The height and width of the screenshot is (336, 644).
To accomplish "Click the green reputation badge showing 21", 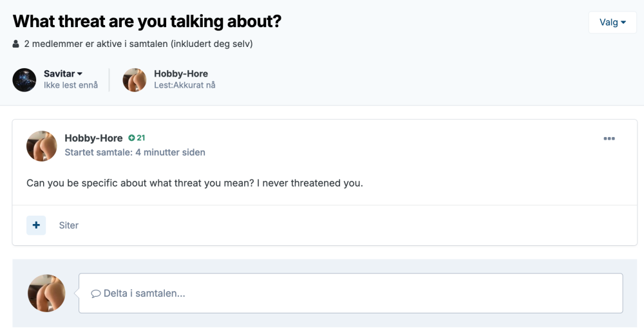I will click(x=137, y=138).
